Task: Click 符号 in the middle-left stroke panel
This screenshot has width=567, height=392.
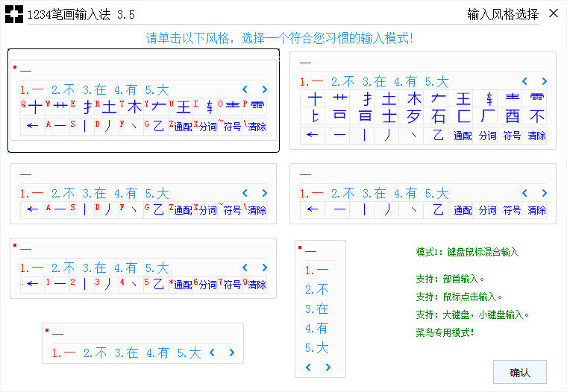Action: coord(232,210)
